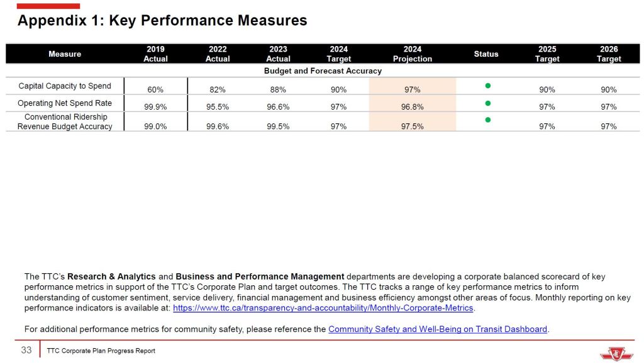Click the page number 33
The height and width of the screenshot is (364, 644).
coord(26,350)
